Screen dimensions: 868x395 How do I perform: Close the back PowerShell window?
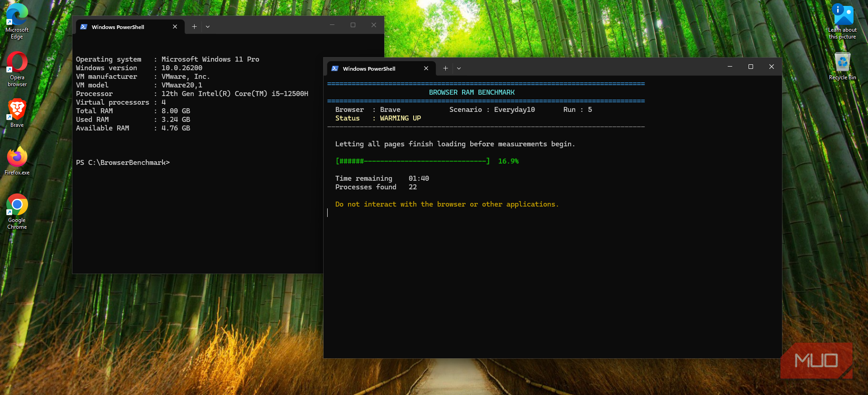[x=374, y=25]
